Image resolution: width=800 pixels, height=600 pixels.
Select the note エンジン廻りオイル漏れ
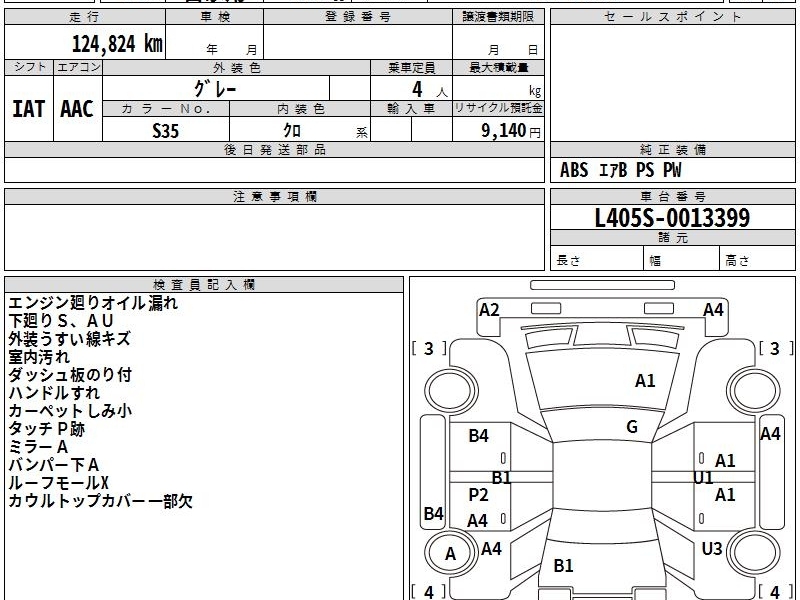[x=93, y=303]
